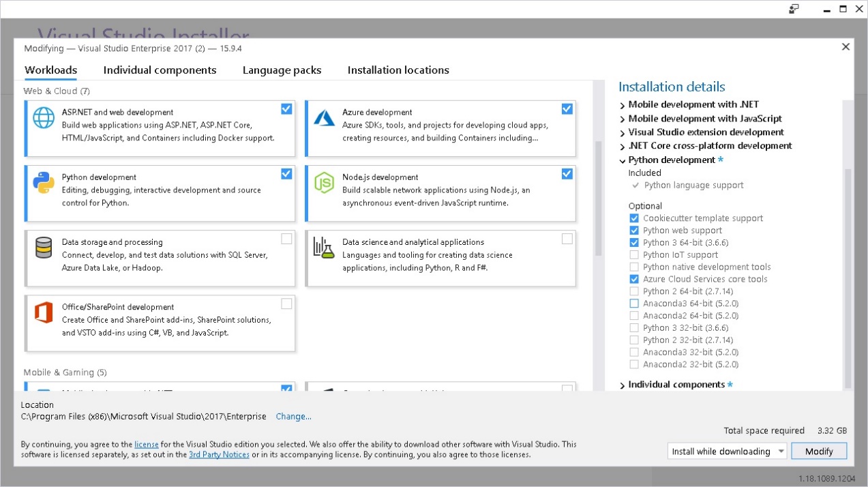Close the Modifying dialog with X
The image size is (868, 487).
[845, 47]
